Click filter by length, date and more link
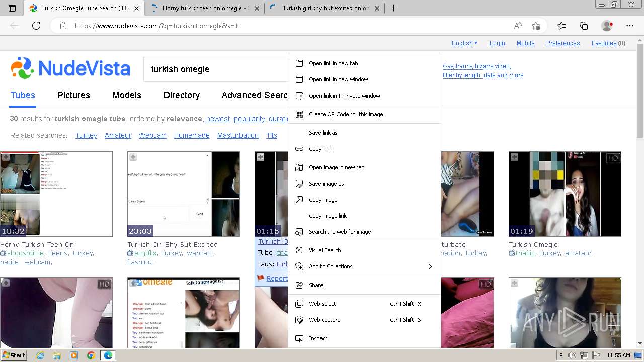Screen dimensions: 644x362 click(483, 75)
